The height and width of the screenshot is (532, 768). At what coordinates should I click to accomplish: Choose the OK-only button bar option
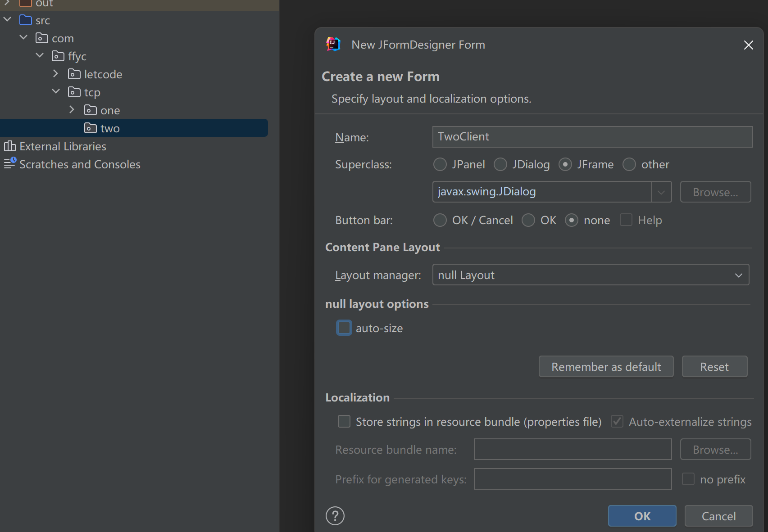coord(528,220)
